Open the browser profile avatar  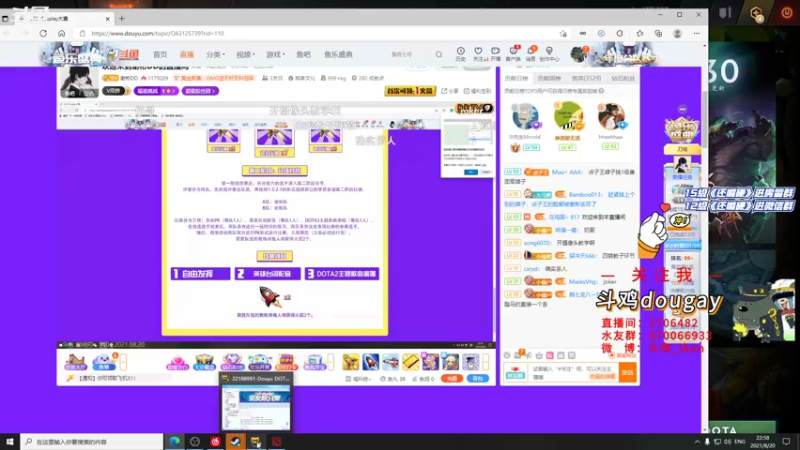[678, 33]
